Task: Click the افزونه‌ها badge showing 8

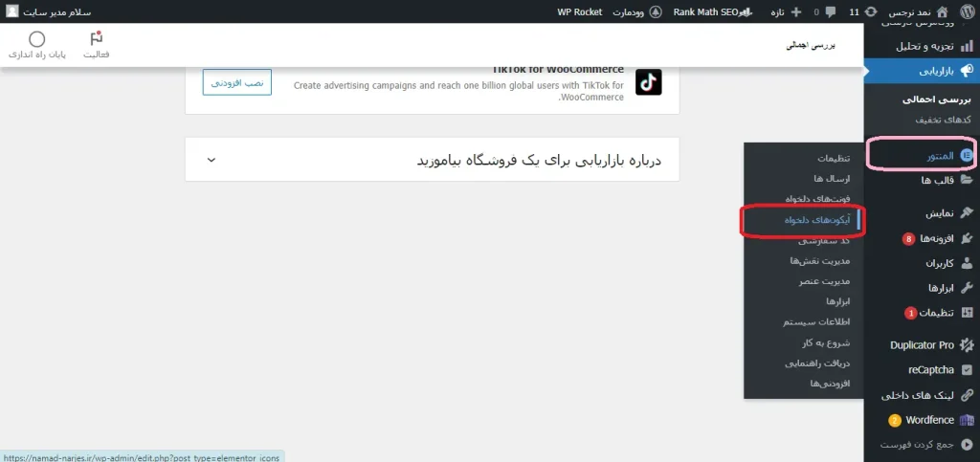Action: (x=908, y=238)
